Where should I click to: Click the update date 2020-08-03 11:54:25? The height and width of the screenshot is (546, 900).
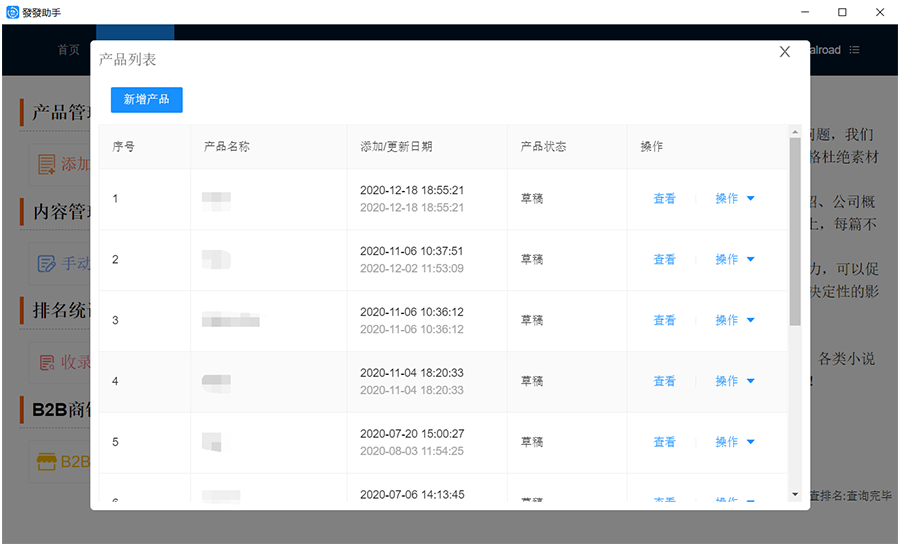tap(412, 451)
